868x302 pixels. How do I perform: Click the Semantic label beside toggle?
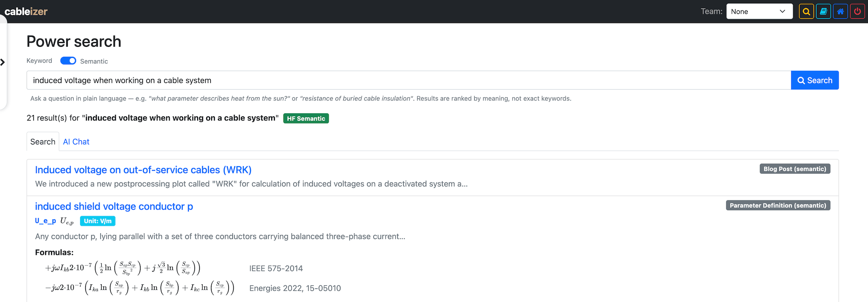pyautogui.click(x=94, y=61)
